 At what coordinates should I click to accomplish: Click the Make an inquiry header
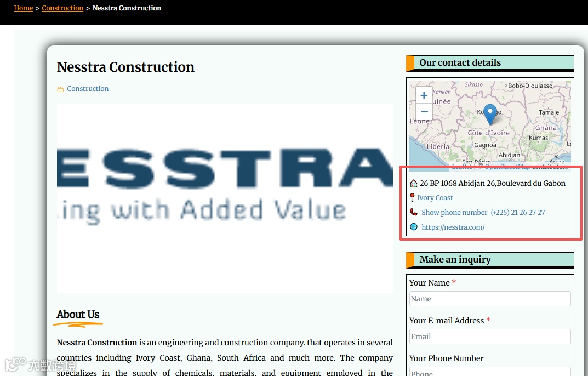490,260
